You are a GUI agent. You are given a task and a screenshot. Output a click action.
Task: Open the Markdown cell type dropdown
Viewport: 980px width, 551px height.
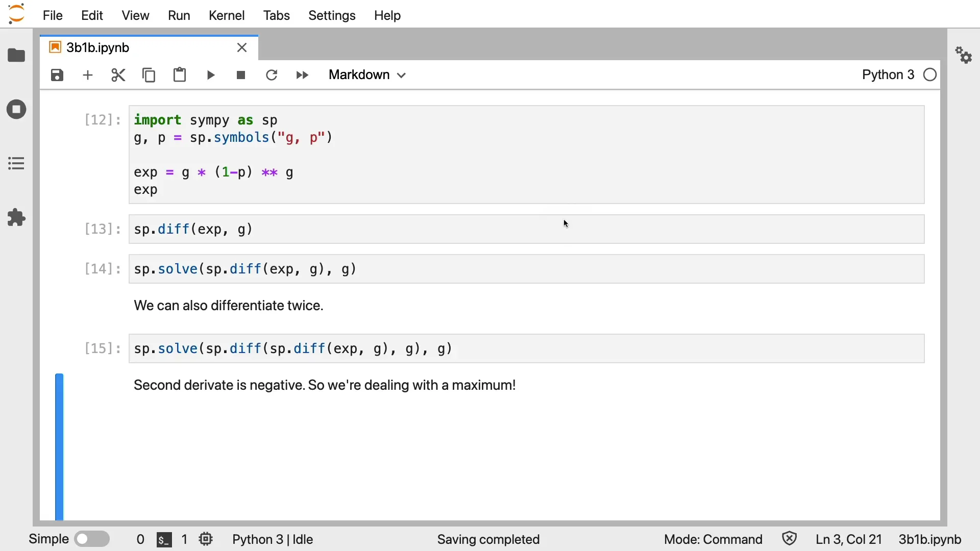367,75
